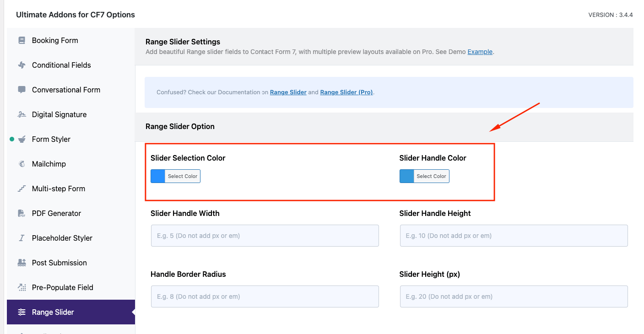Open the Mailchimp tab
The height and width of the screenshot is (334, 644).
coord(71,164)
